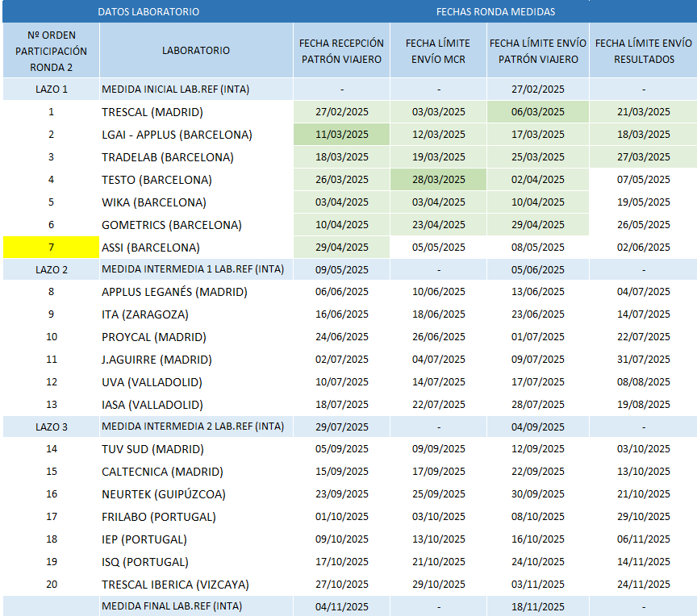
Task: Click the LAZO 1 cell
Action: pyautogui.click(x=51, y=89)
